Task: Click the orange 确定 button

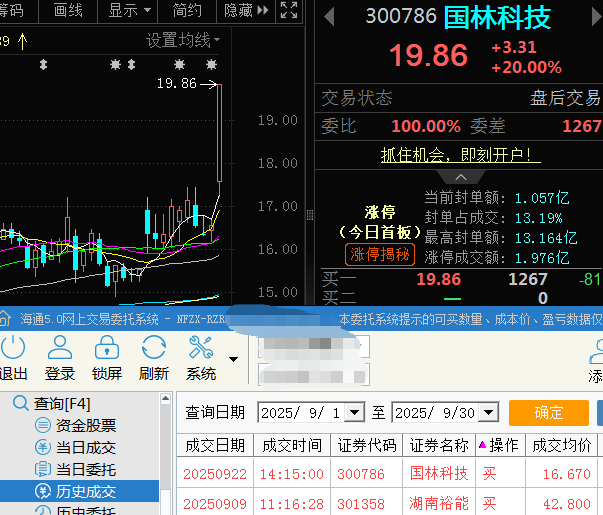Action: click(549, 413)
